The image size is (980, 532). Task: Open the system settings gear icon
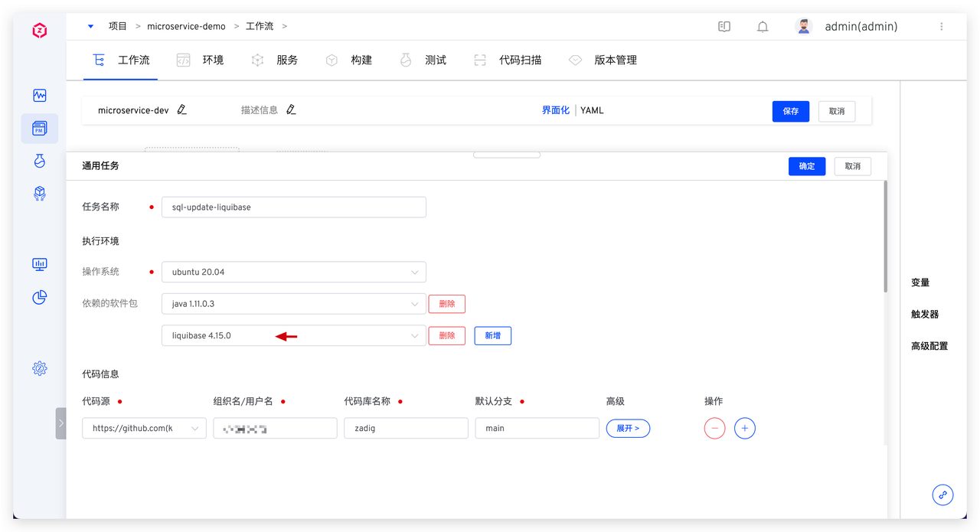click(x=40, y=368)
